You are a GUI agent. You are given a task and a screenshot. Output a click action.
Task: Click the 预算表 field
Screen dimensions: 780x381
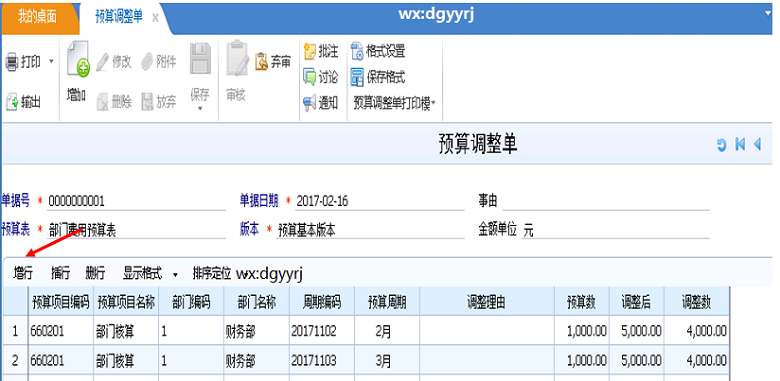click(x=137, y=230)
